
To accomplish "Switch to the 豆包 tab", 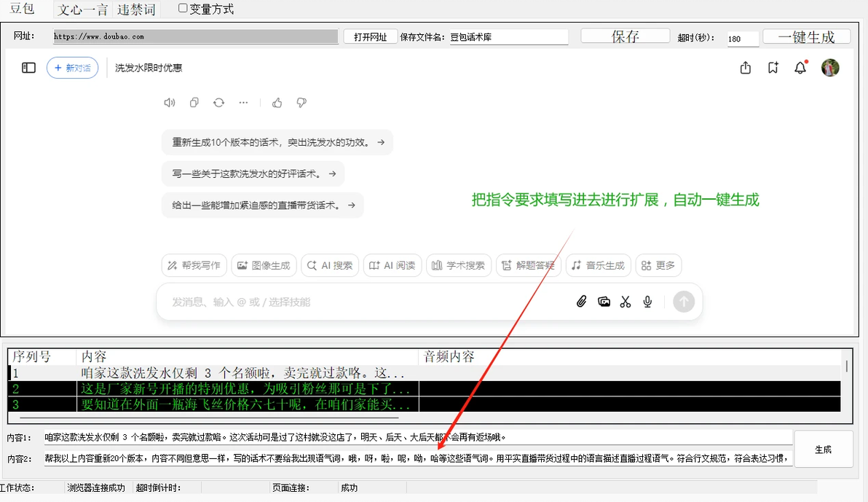I will pos(22,9).
